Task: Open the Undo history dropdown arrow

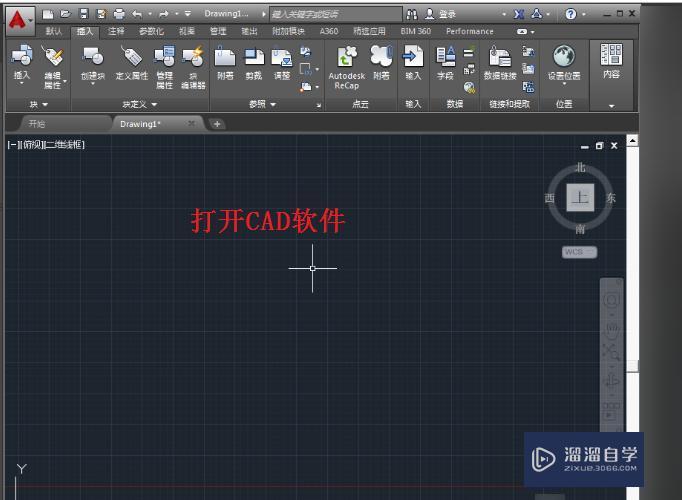Action: pos(150,14)
